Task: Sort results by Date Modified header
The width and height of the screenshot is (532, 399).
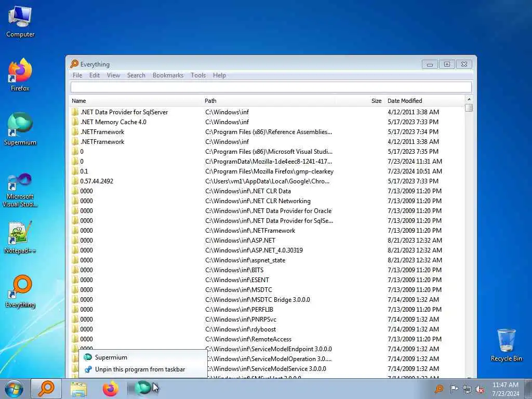Action: 425,101
